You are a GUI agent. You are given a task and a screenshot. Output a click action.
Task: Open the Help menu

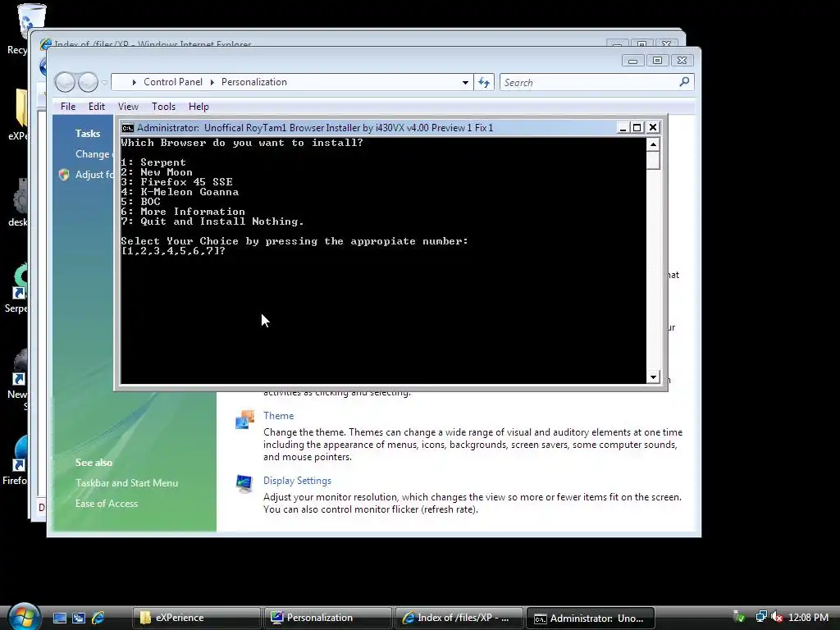[199, 107]
